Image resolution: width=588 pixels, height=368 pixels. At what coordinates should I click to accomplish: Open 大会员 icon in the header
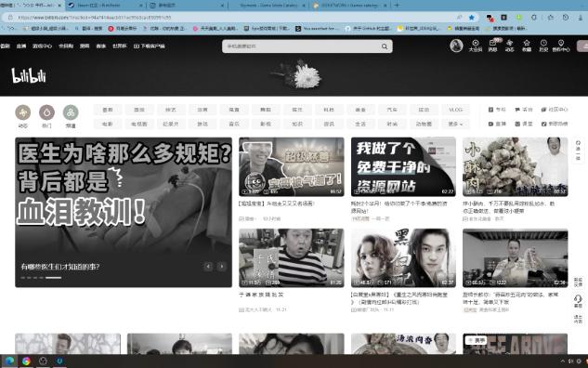click(475, 46)
